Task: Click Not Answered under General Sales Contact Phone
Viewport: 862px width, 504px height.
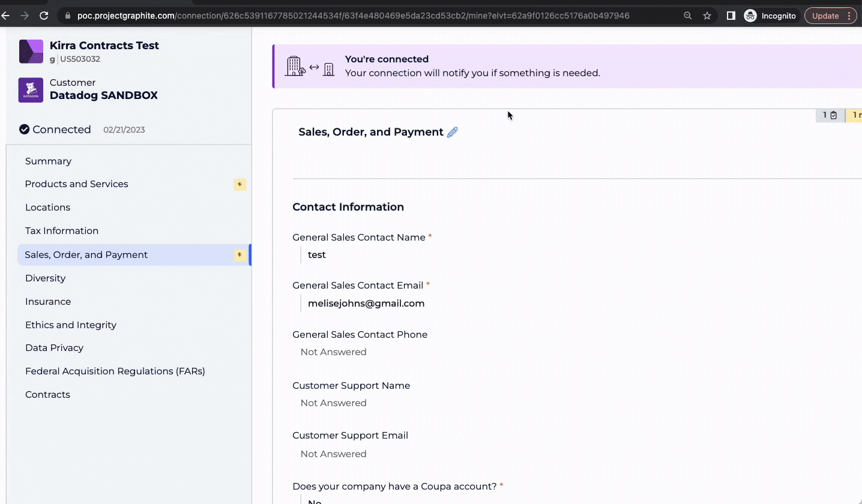Action: [333, 352]
